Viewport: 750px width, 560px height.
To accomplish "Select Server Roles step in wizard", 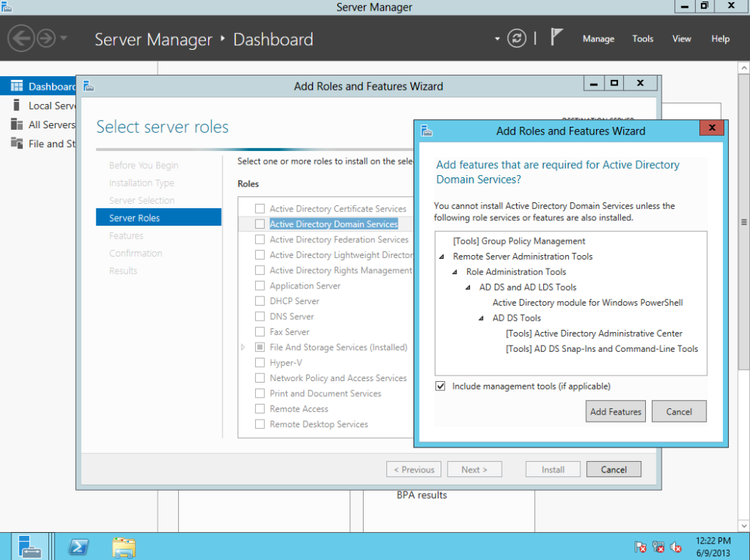I will click(158, 217).
